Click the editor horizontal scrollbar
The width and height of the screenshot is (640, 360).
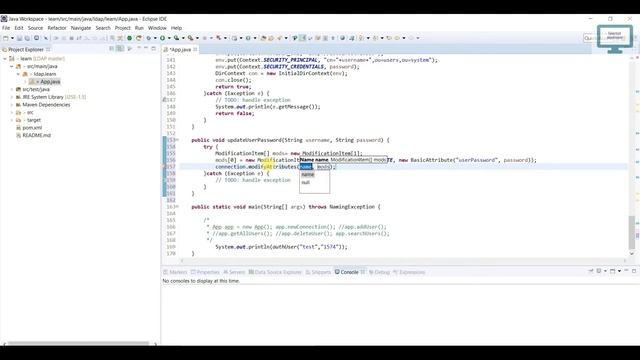coord(402,260)
